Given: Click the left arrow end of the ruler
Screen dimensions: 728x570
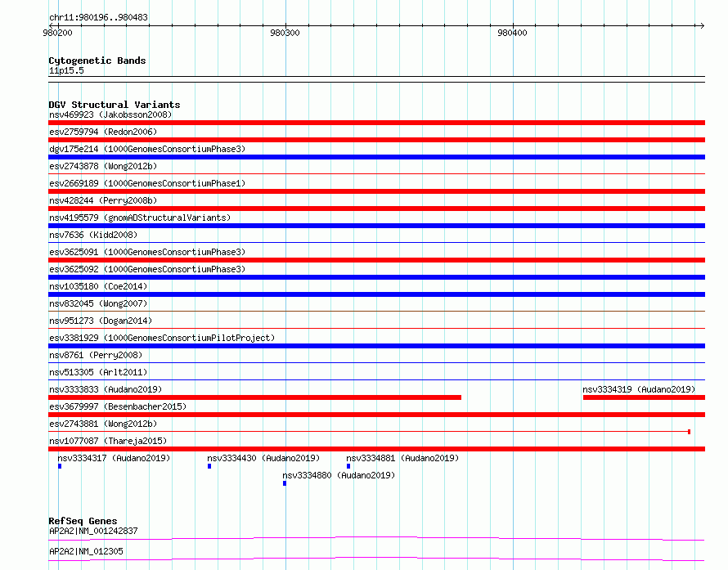Looking at the screenshot, I should coord(51,25).
